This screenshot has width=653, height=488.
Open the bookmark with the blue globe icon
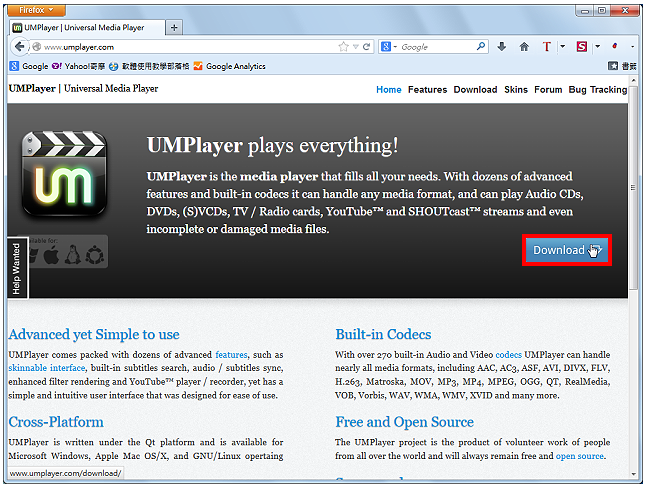tap(149, 66)
